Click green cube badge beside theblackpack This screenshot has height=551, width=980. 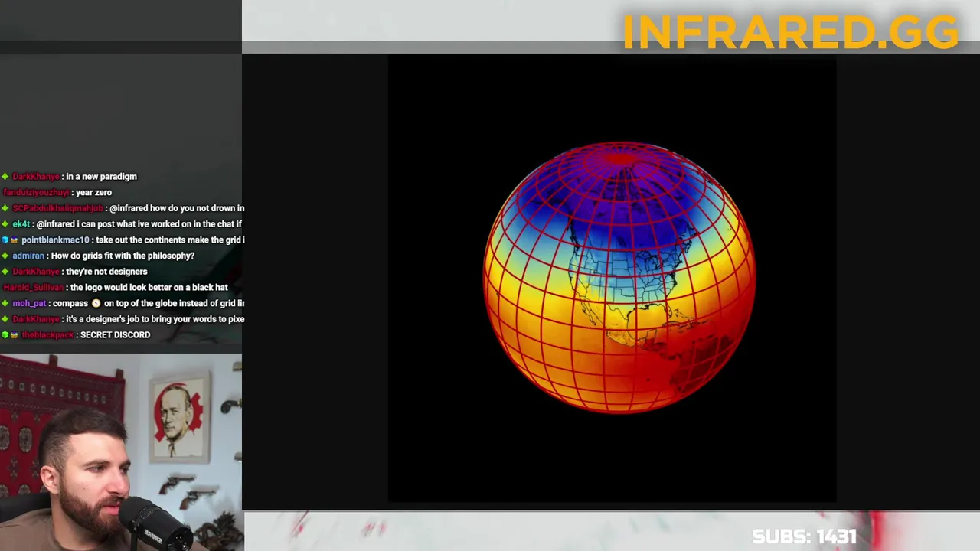coord(5,335)
